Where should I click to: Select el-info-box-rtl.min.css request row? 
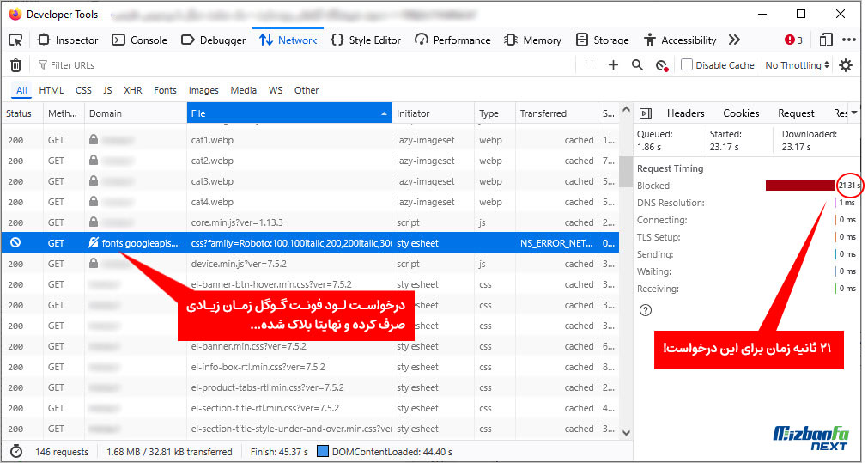(x=309, y=367)
